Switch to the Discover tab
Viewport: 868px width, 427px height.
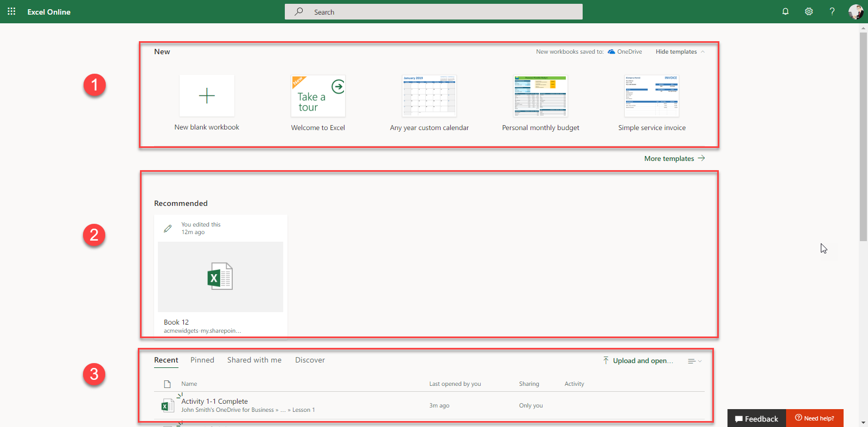[x=310, y=360]
